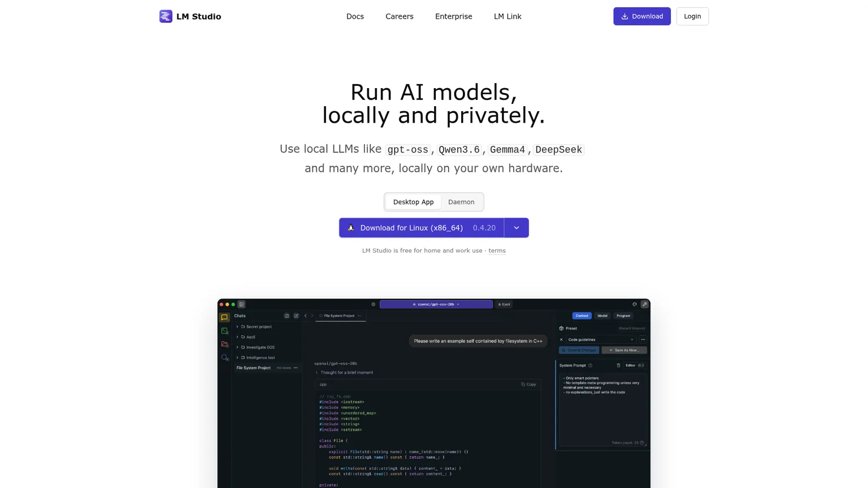The height and width of the screenshot is (488, 868).
Task: Toggle the sidebar panel icon beside window controls
Action: tap(241, 304)
